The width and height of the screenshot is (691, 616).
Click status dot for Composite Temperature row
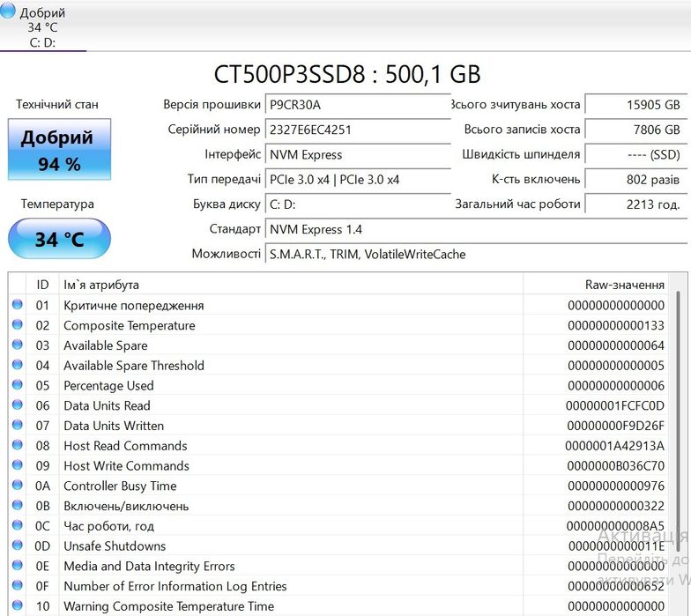(x=18, y=324)
